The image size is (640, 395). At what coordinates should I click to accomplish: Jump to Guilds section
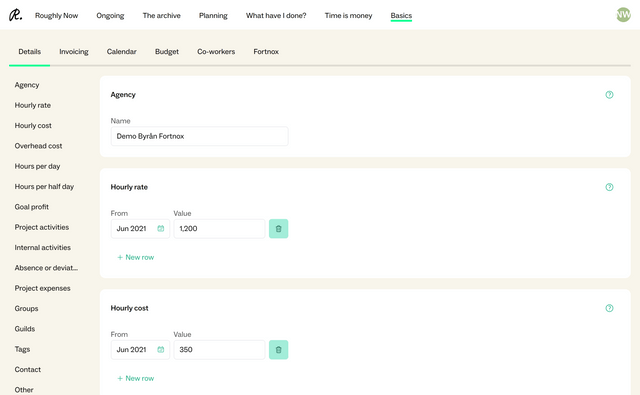pos(24,329)
